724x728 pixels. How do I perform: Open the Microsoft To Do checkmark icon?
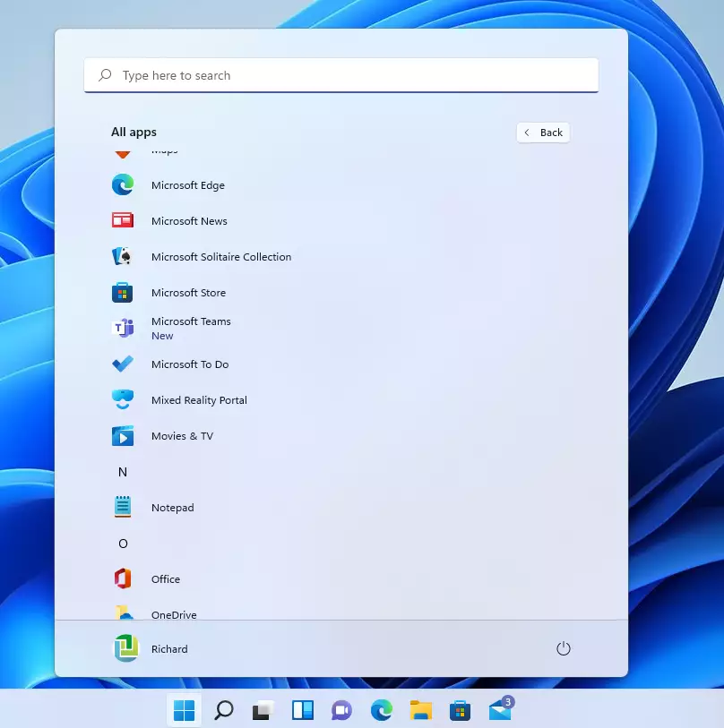pos(123,364)
